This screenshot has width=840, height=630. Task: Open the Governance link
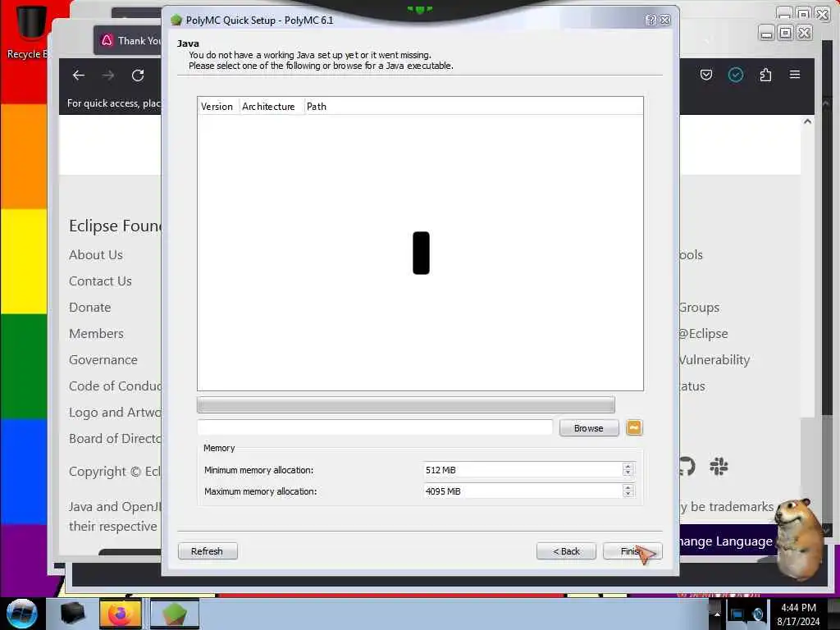pyautogui.click(x=103, y=360)
